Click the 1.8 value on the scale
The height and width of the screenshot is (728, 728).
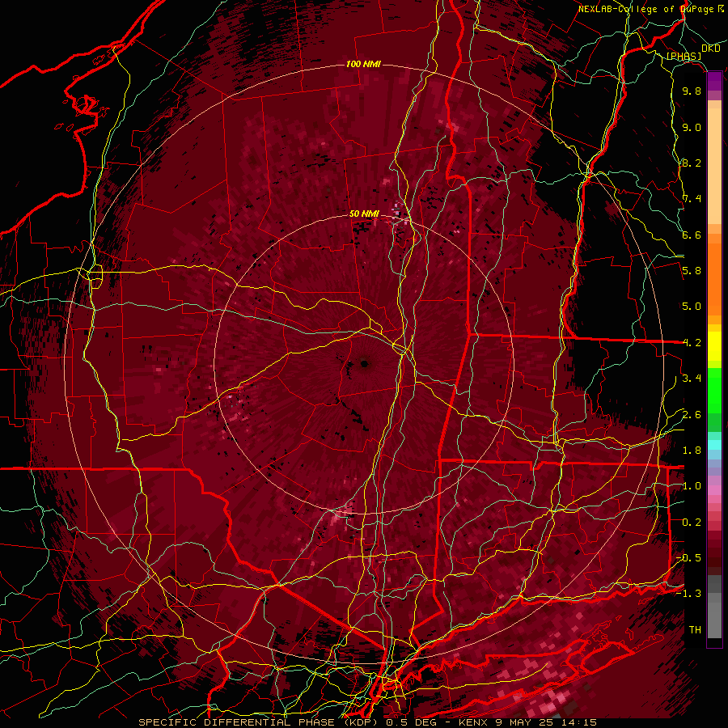click(692, 451)
